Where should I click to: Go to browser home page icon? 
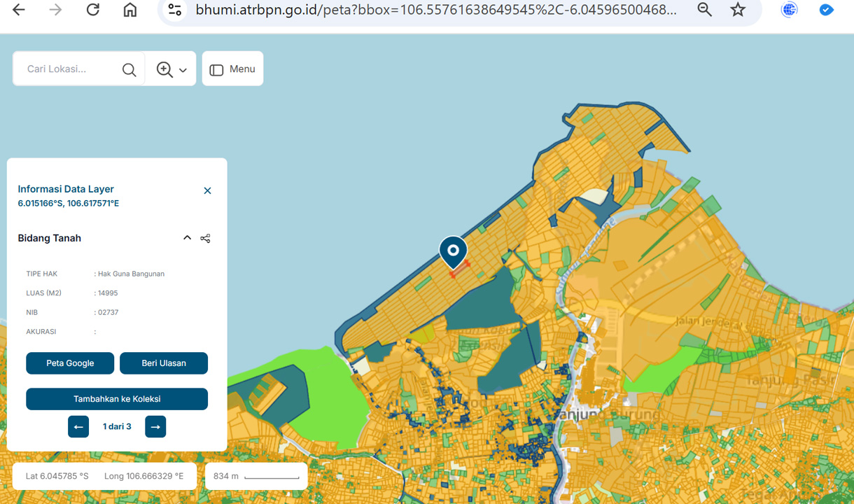(x=130, y=10)
